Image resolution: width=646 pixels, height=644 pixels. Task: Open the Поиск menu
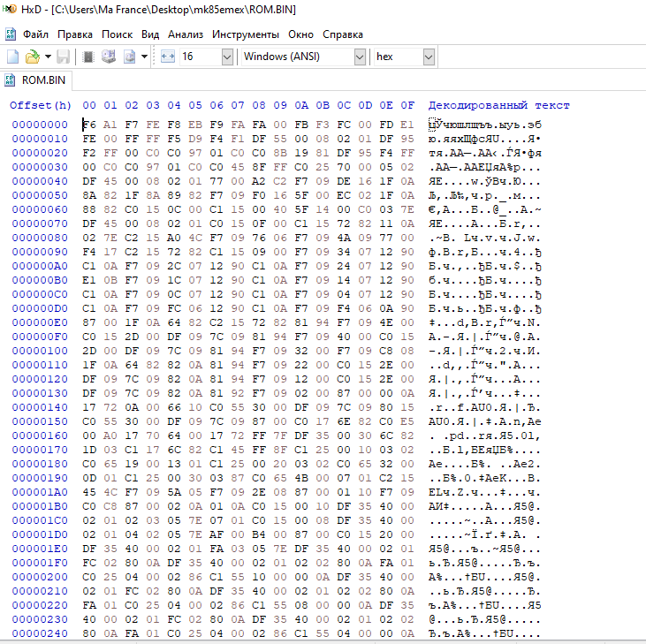tap(117, 34)
